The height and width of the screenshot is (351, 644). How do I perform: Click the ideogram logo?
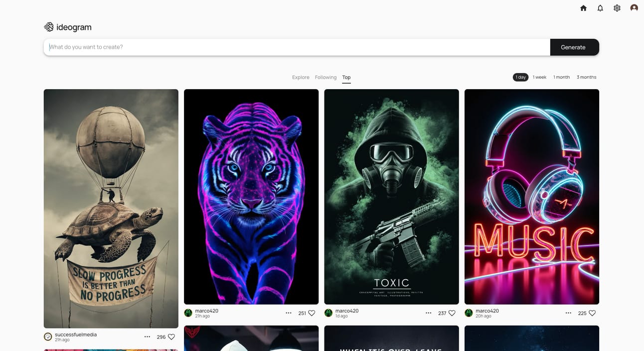68,27
